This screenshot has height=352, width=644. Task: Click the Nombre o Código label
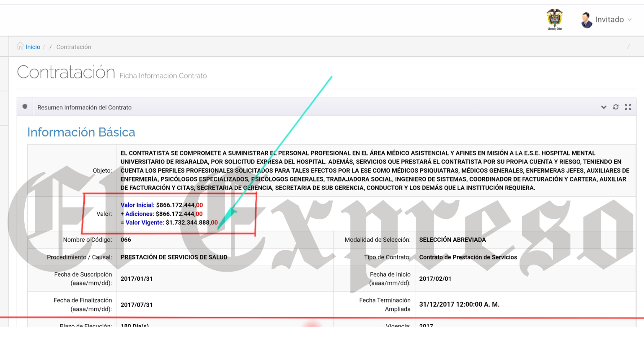pos(87,240)
